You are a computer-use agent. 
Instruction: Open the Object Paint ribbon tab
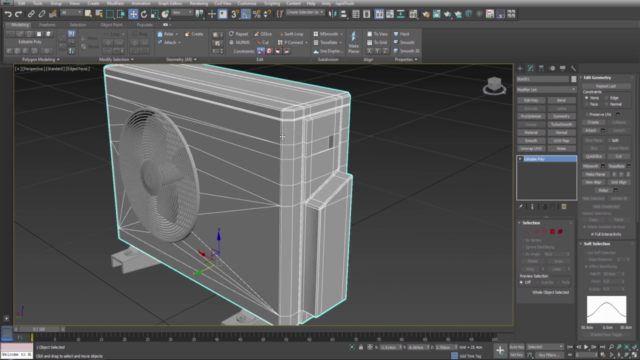[111, 25]
